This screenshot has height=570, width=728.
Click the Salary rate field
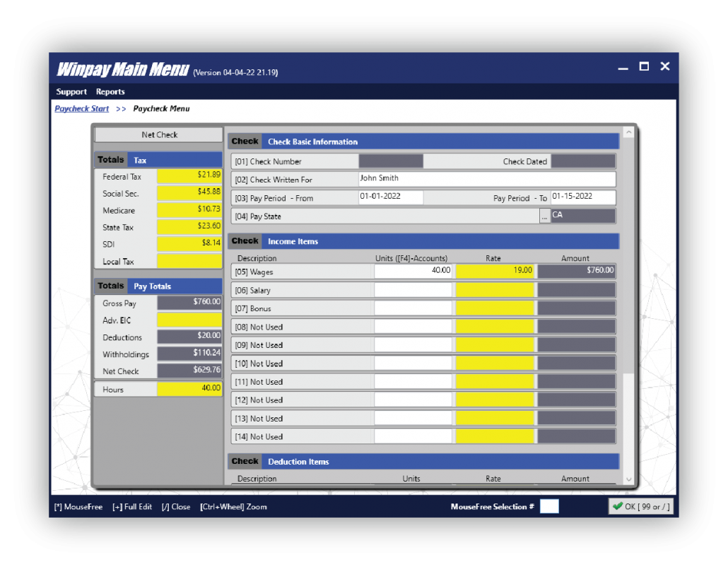[x=495, y=290]
